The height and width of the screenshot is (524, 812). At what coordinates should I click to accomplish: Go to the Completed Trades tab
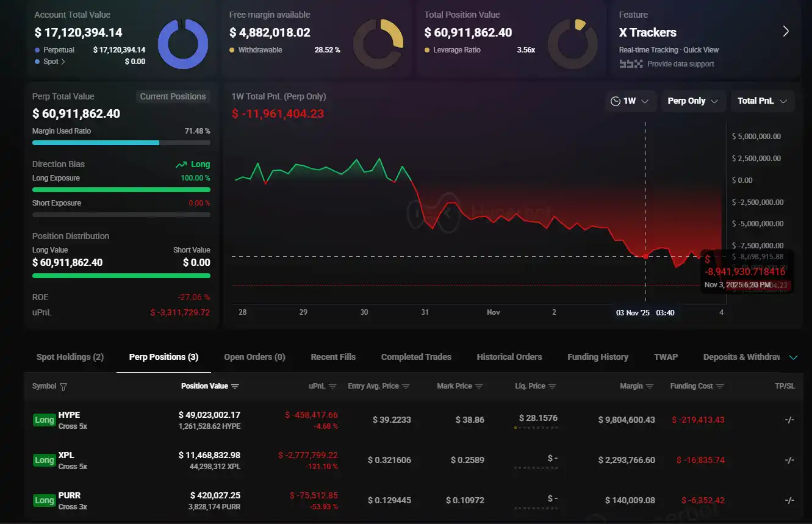click(416, 357)
